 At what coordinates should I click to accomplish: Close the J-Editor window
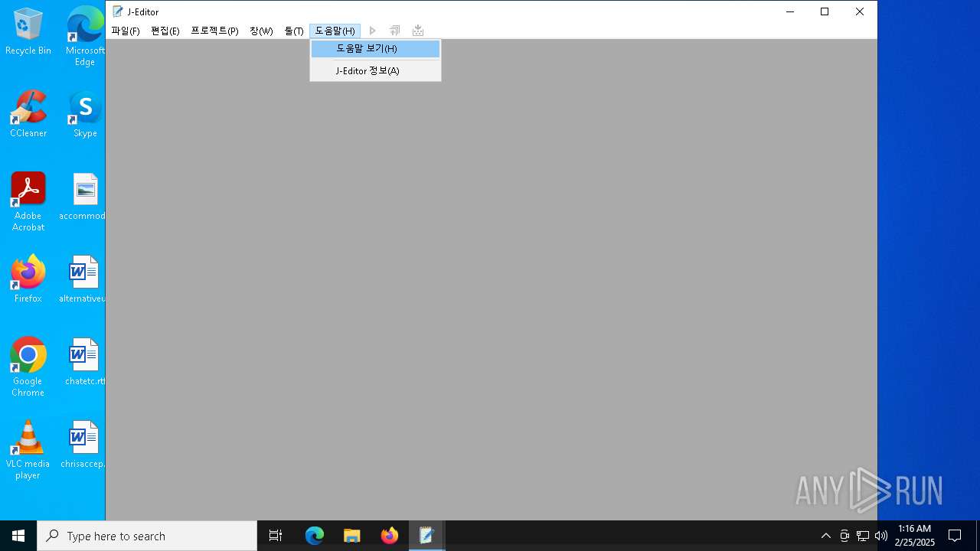(x=860, y=11)
